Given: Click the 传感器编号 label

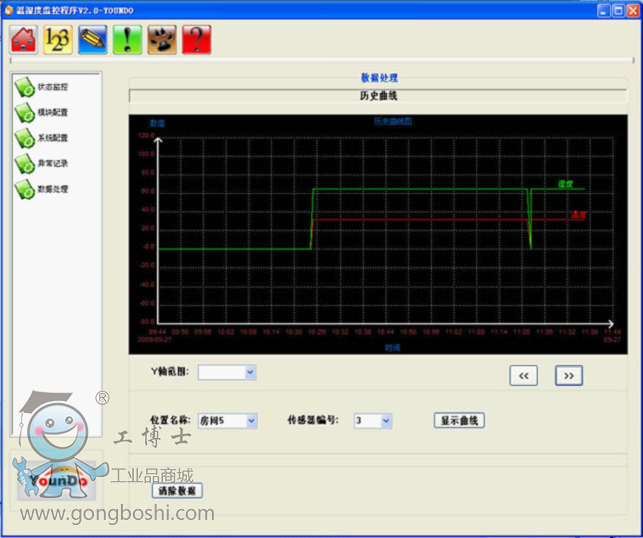Looking at the screenshot, I should (313, 420).
